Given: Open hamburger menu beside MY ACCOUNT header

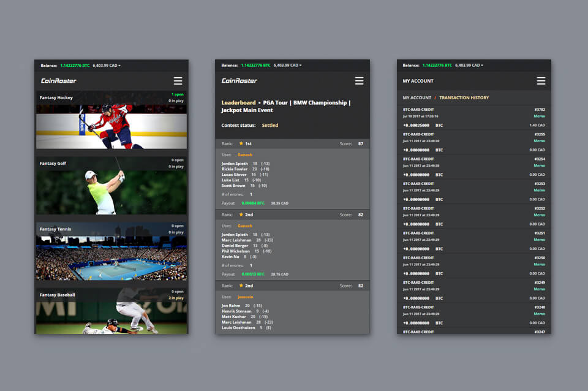Looking at the screenshot, I should point(541,81).
